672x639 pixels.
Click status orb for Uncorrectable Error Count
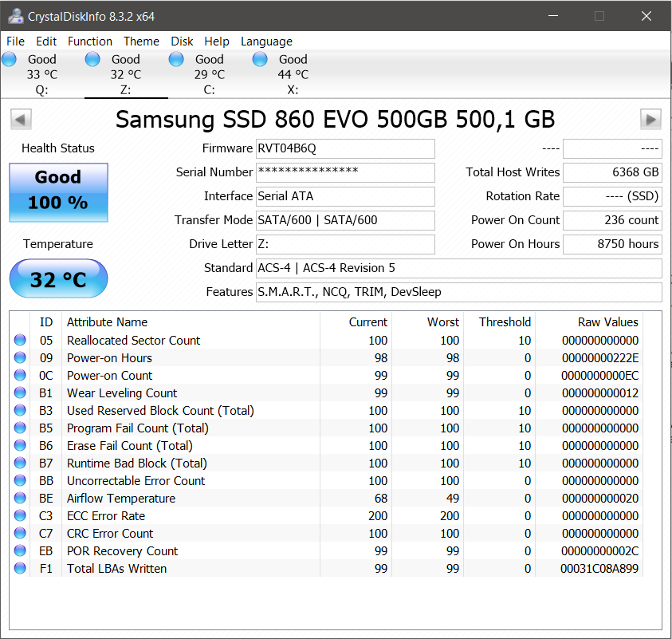[x=20, y=481]
